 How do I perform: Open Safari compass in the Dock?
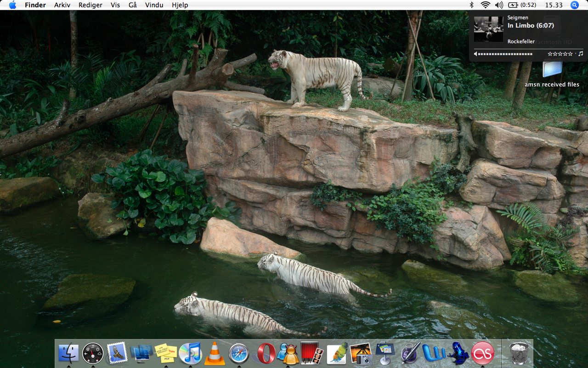coord(239,353)
